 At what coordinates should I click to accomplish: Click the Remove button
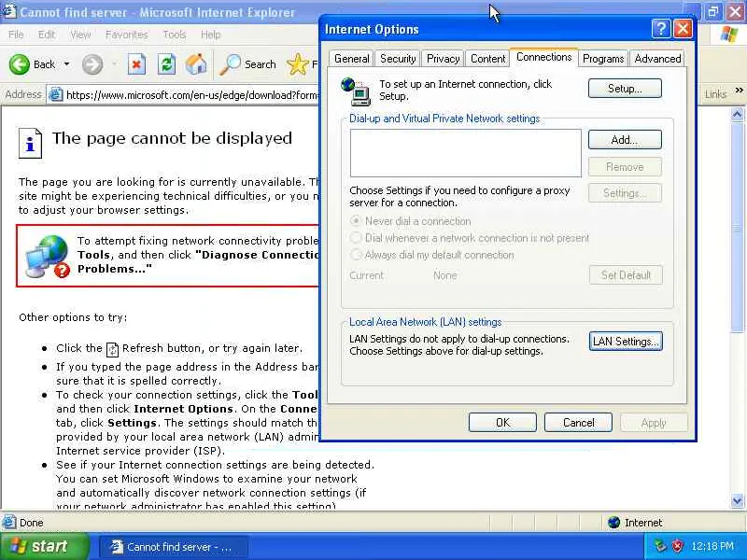[625, 167]
